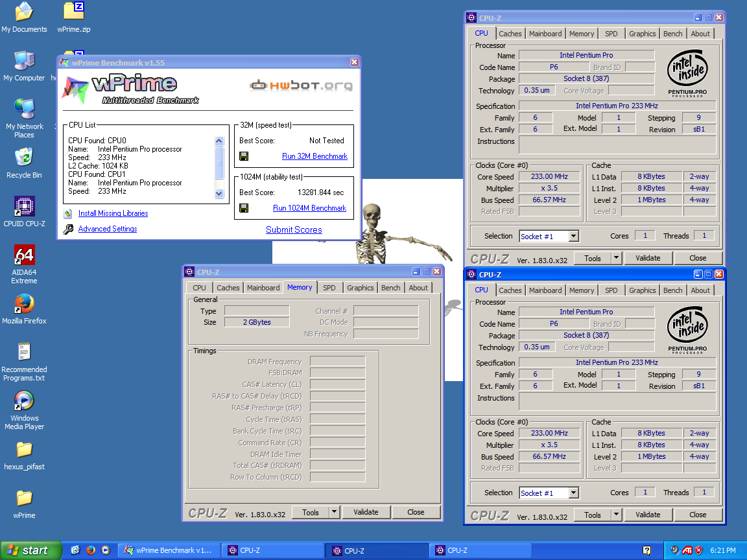Click memory Size 2 GBytes field
The height and width of the screenshot is (560, 747).
[257, 322]
